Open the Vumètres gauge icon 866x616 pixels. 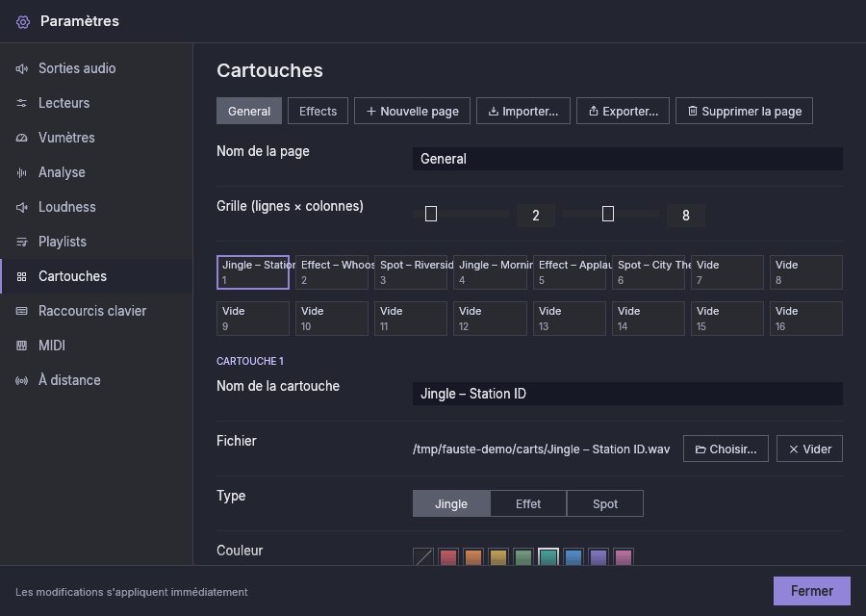(21, 138)
